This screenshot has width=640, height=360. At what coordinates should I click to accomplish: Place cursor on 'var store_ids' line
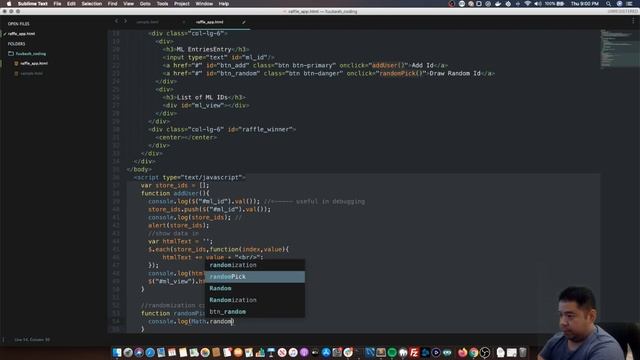pos(175,185)
